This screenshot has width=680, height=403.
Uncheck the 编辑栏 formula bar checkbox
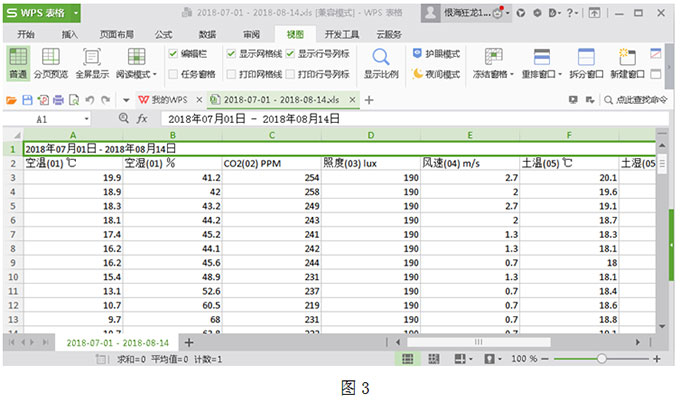(x=173, y=53)
